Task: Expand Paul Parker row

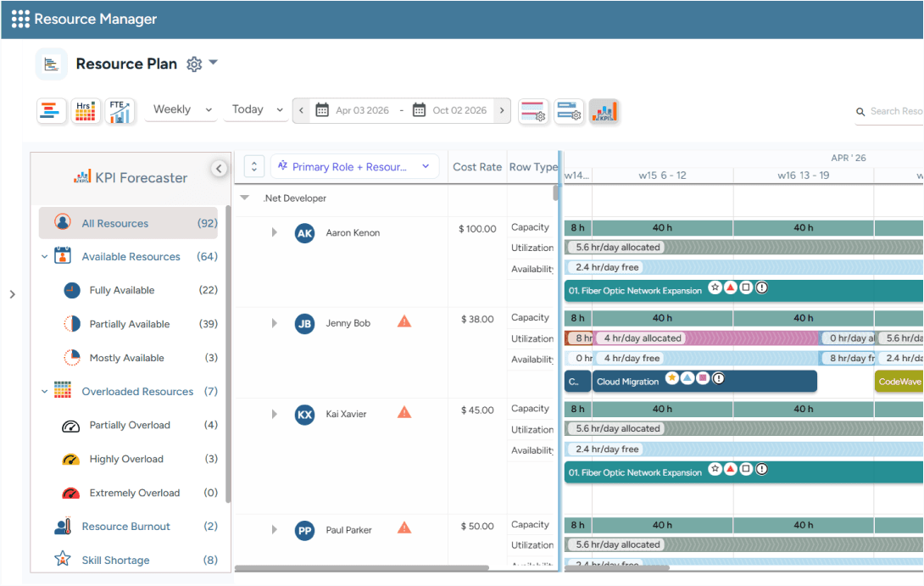Action: [x=274, y=530]
